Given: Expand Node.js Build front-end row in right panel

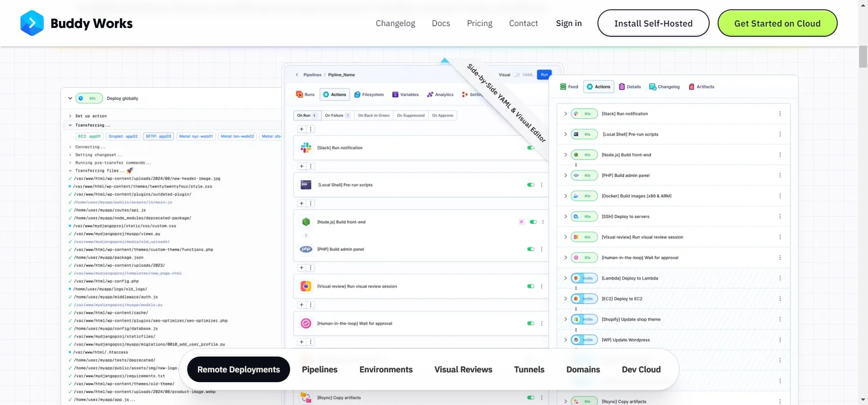Looking at the screenshot, I should 565,155.
